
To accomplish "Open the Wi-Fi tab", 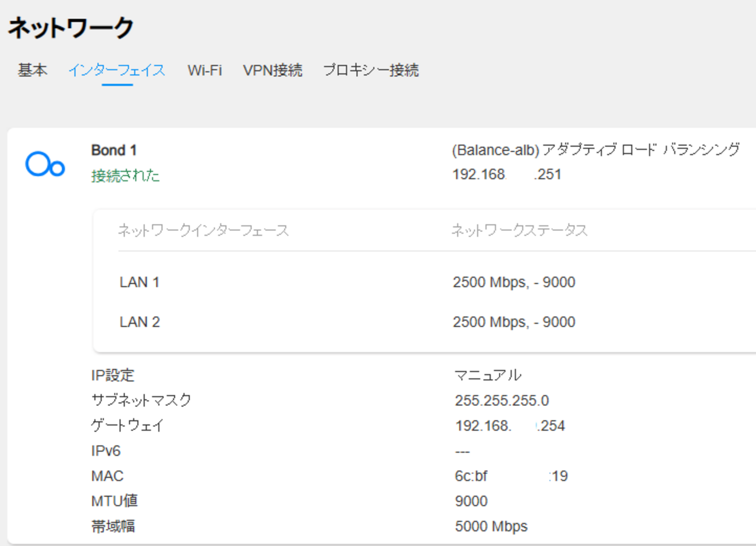I will coord(204,70).
